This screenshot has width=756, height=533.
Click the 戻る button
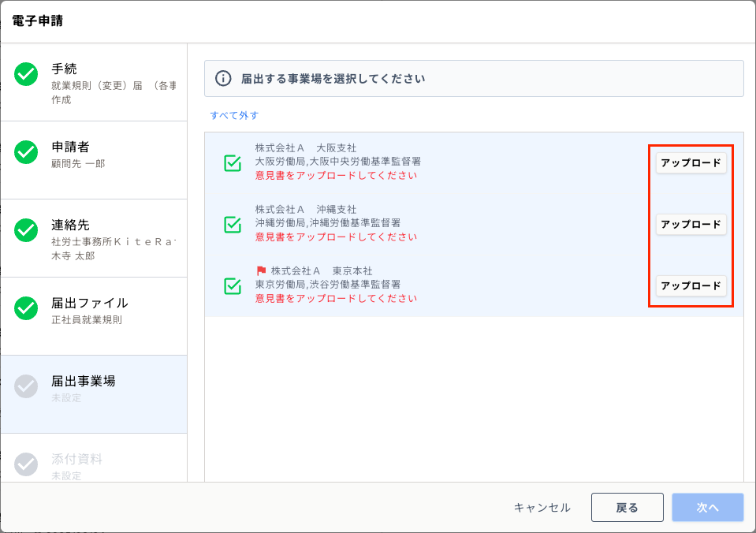(x=628, y=508)
